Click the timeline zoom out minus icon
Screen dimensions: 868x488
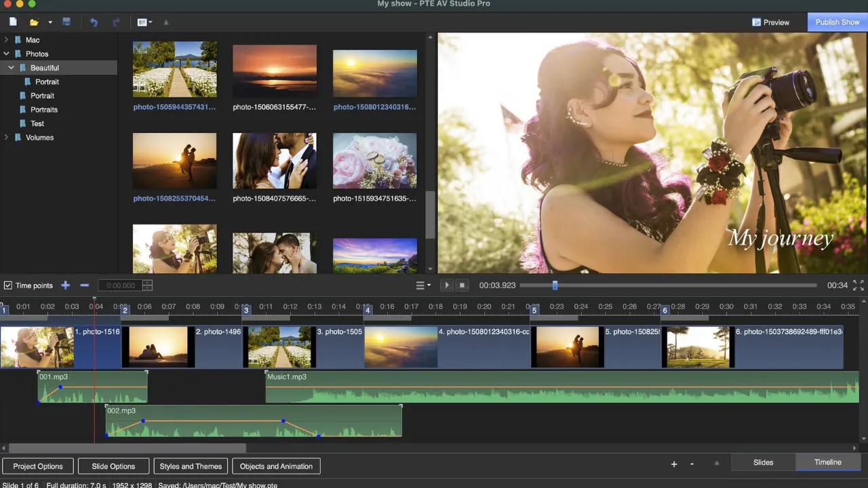click(692, 464)
